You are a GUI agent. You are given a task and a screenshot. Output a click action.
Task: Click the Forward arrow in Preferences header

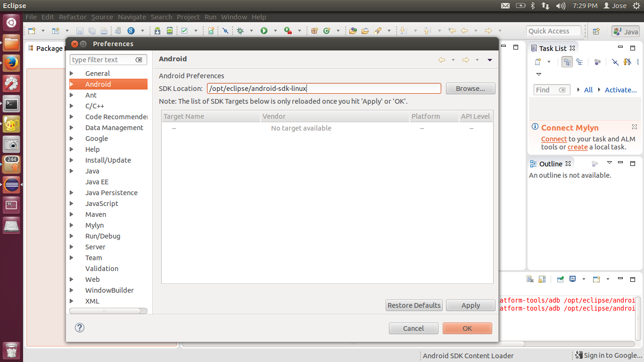click(466, 60)
